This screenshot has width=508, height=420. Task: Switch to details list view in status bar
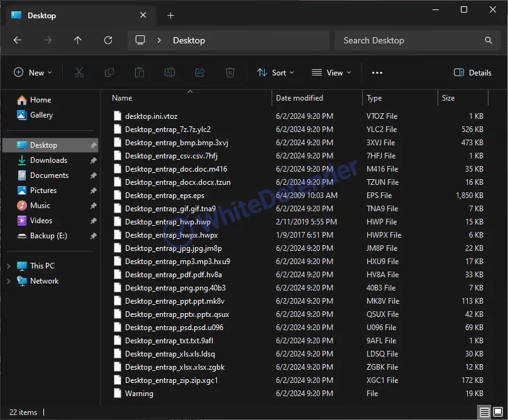(x=485, y=412)
